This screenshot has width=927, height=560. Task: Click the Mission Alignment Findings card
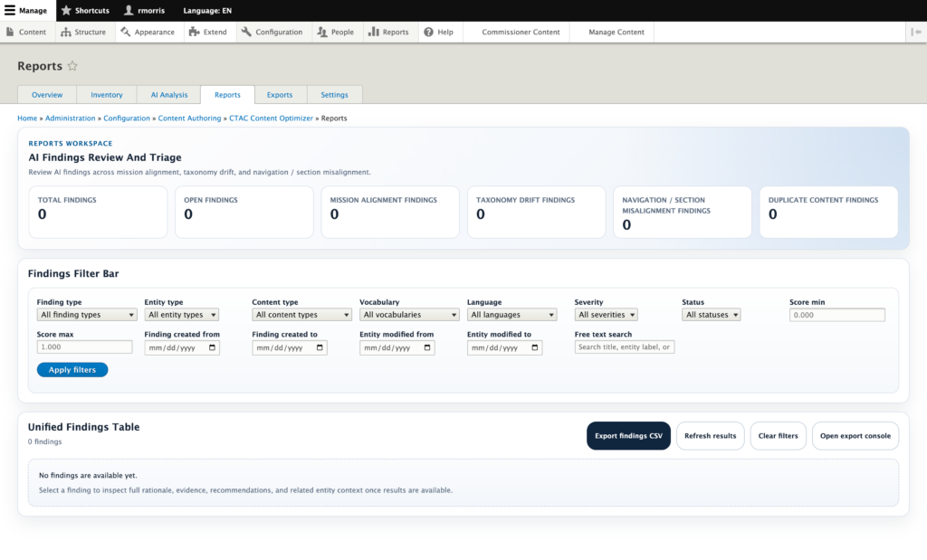[x=390, y=212]
